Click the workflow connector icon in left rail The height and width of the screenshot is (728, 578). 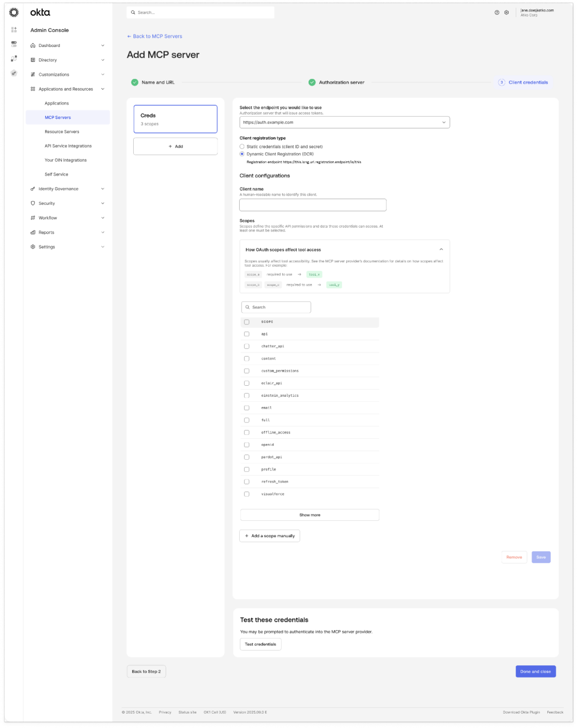14,59
